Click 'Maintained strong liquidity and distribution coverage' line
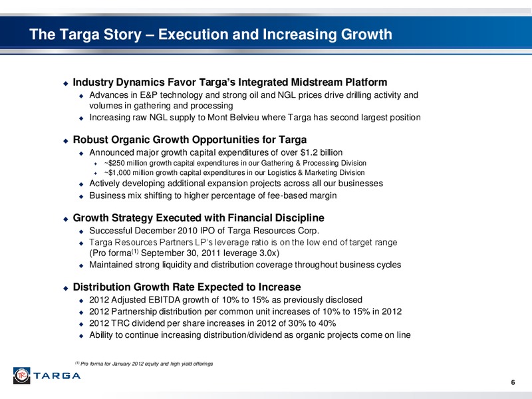This screenshot has width=532, height=399. [x=245, y=265]
